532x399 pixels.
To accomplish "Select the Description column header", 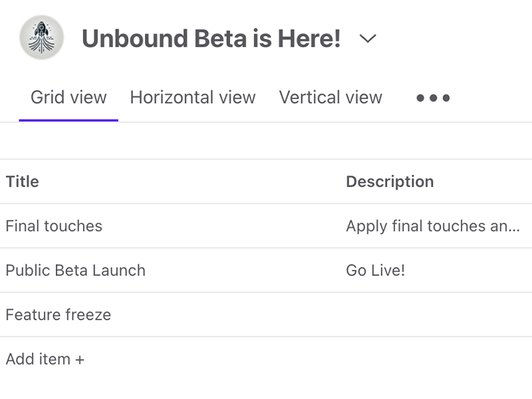I will (390, 182).
